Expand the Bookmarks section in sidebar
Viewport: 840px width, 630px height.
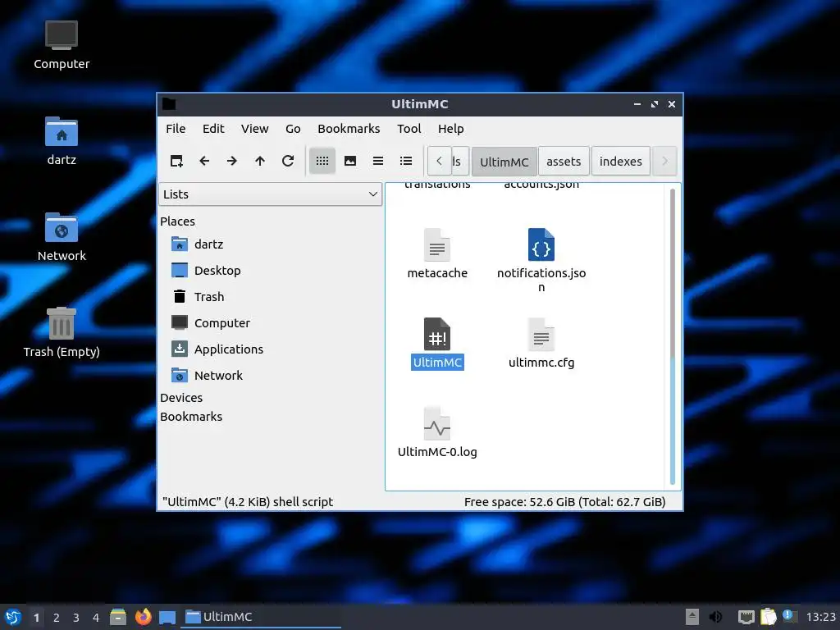(x=190, y=417)
